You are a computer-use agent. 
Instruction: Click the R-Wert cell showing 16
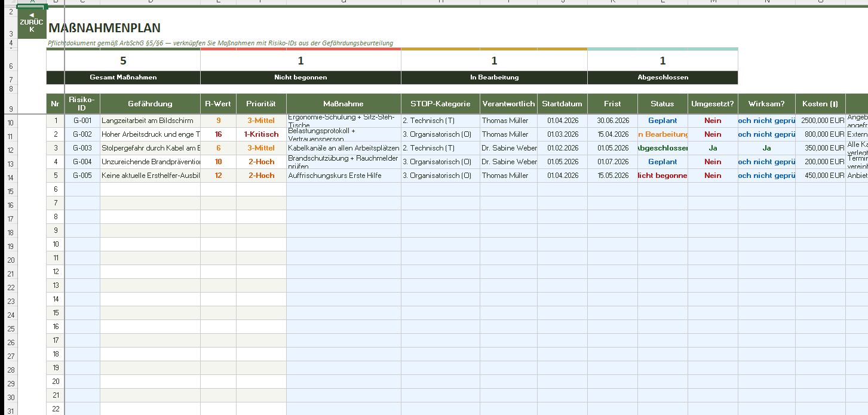click(x=218, y=134)
